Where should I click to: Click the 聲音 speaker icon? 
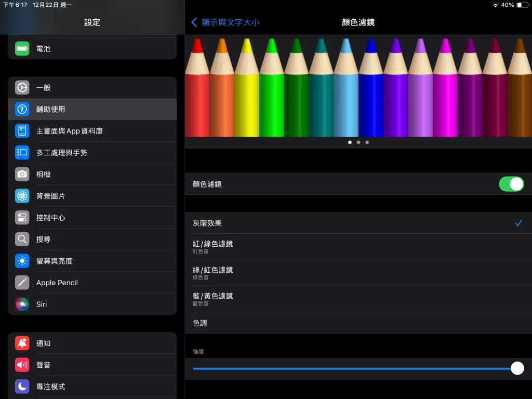coord(22,365)
